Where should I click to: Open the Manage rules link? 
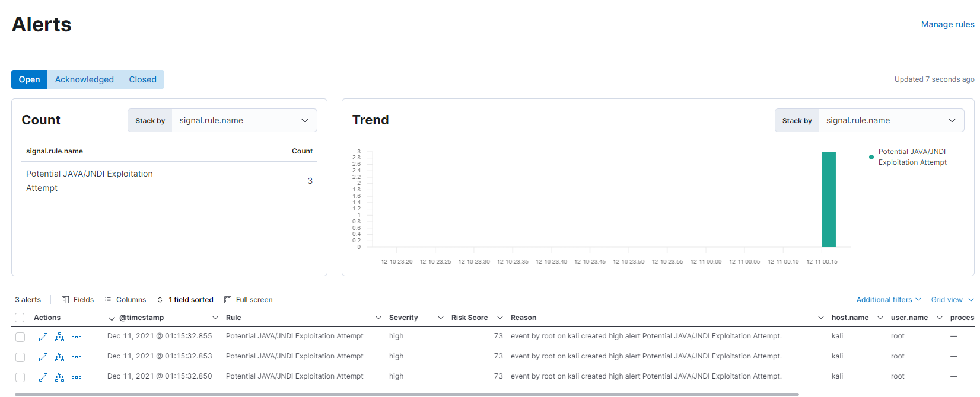[947, 24]
